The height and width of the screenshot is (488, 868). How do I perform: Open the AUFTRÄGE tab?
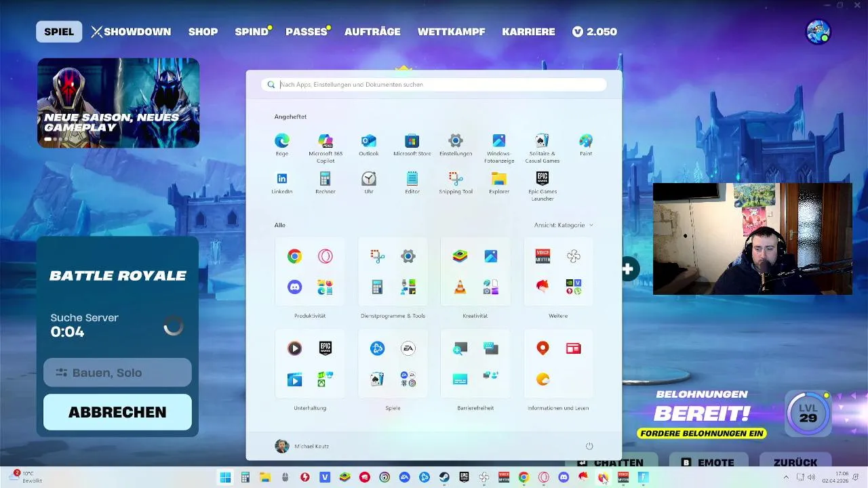(x=372, y=32)
